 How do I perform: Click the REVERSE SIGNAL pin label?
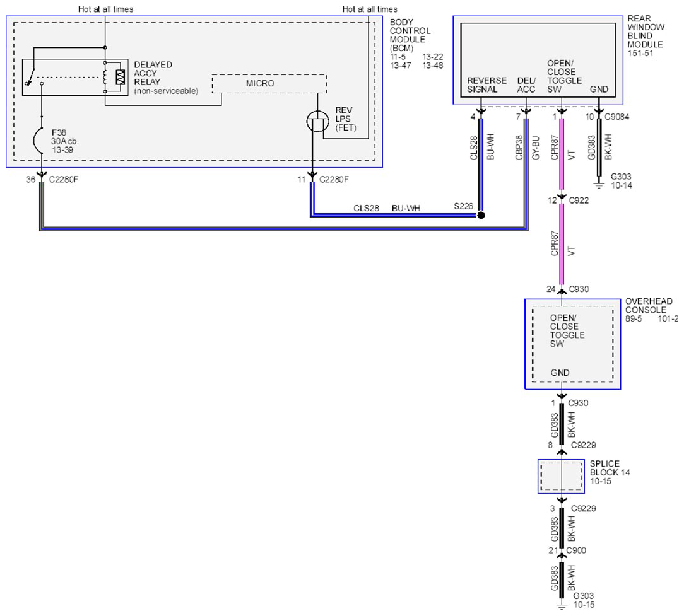(486, 85)
